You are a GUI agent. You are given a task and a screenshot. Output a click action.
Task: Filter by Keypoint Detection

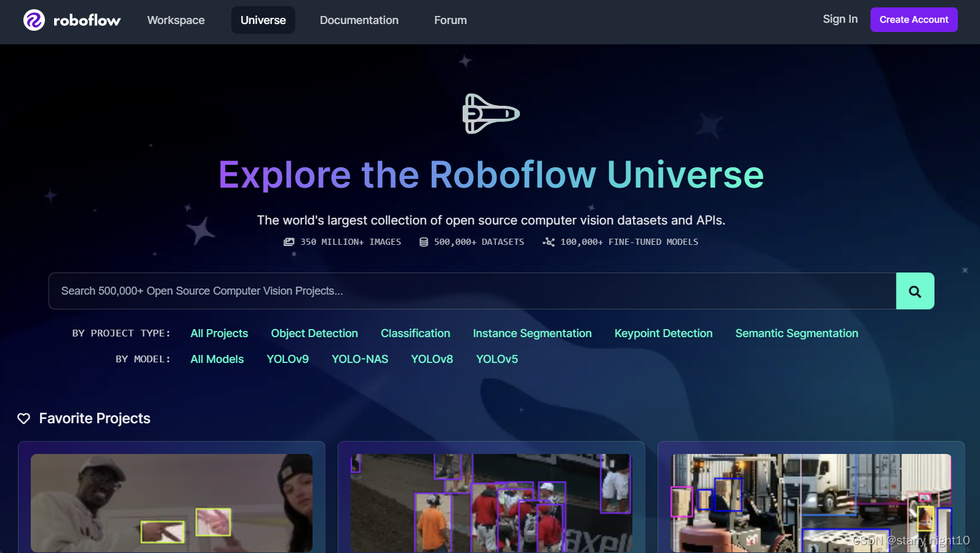[663, 333]
